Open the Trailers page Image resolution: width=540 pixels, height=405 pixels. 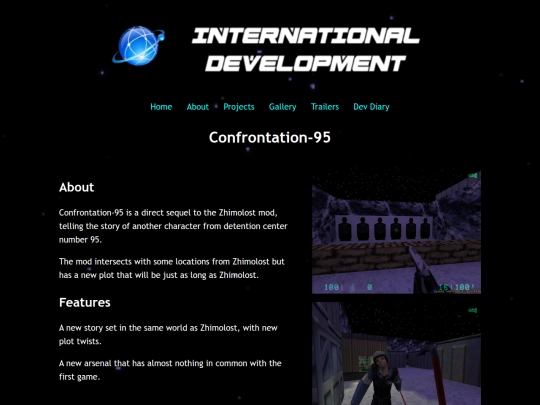325,107
